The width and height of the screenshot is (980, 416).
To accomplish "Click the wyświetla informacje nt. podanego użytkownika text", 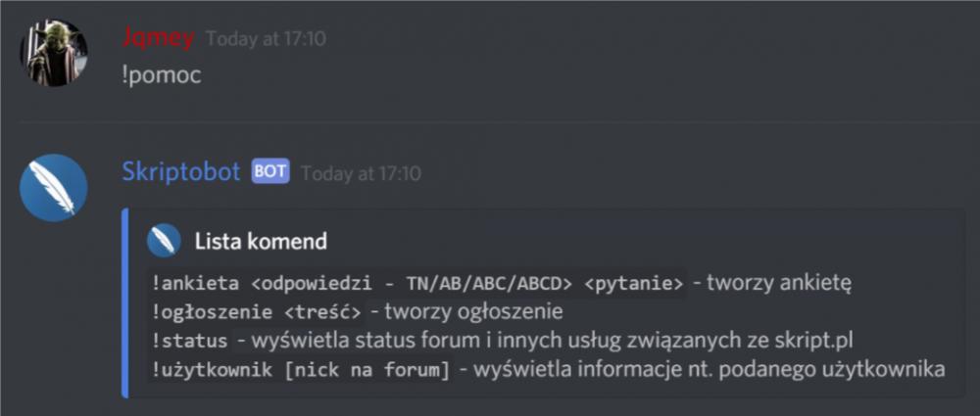I will click(709, 370).
